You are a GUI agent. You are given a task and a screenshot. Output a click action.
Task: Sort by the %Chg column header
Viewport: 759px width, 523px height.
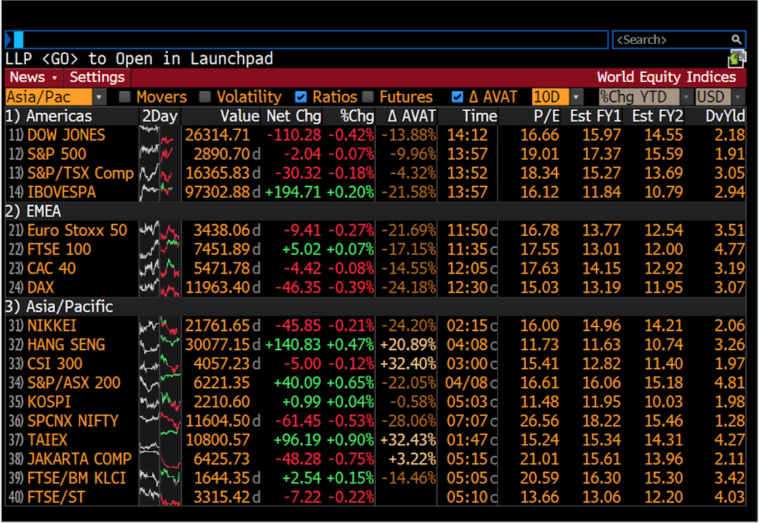(357, 116)
